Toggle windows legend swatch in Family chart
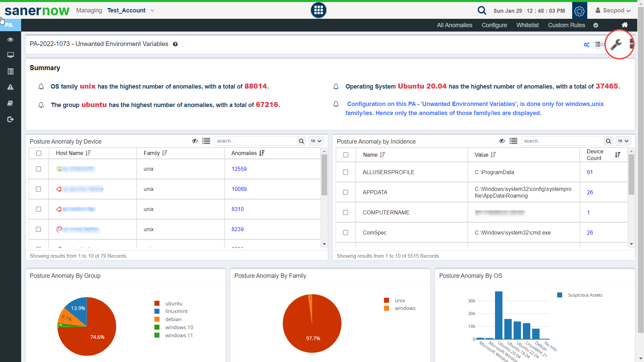 [x=387, y=308]
